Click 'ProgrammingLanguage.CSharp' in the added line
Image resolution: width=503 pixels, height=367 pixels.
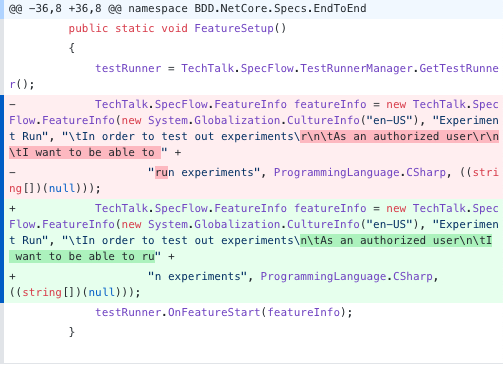(x=346, y=276)
